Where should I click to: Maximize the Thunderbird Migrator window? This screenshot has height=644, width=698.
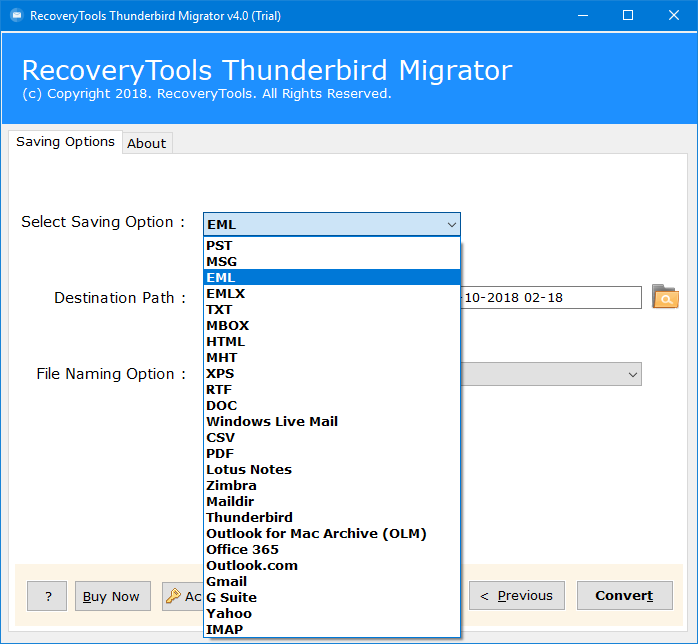[628, 16]
